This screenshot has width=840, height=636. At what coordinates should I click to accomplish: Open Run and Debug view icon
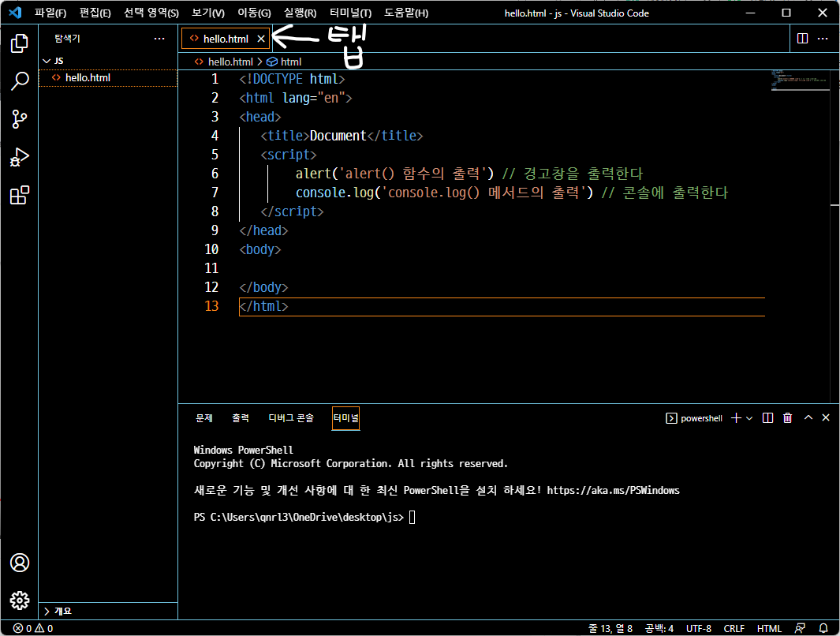19,157
